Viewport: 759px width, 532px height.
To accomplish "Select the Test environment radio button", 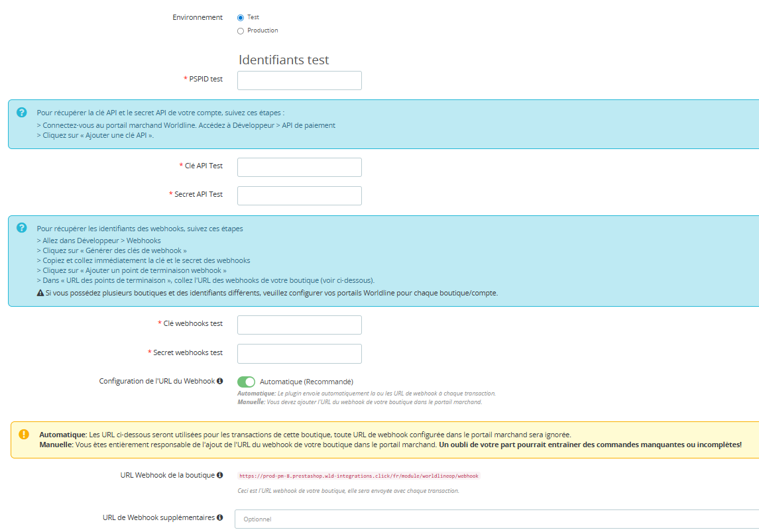I will 241,18.
